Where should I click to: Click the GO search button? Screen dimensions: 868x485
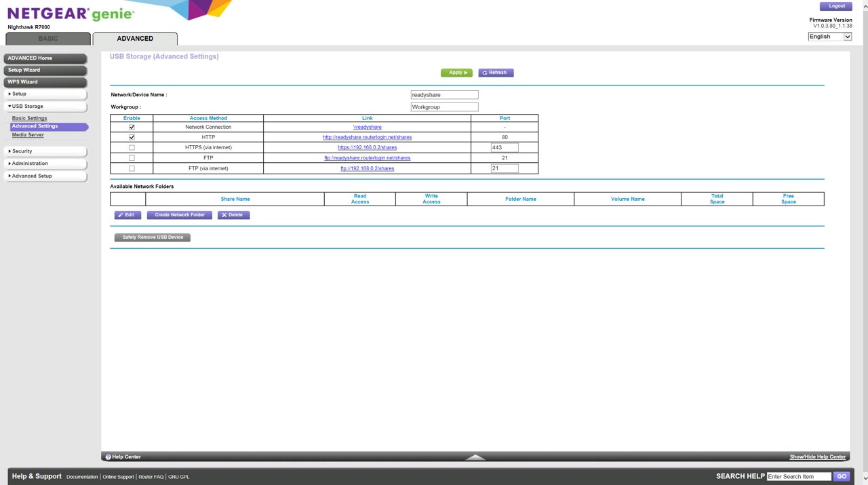pyautogui.click(x=842, y=477)
